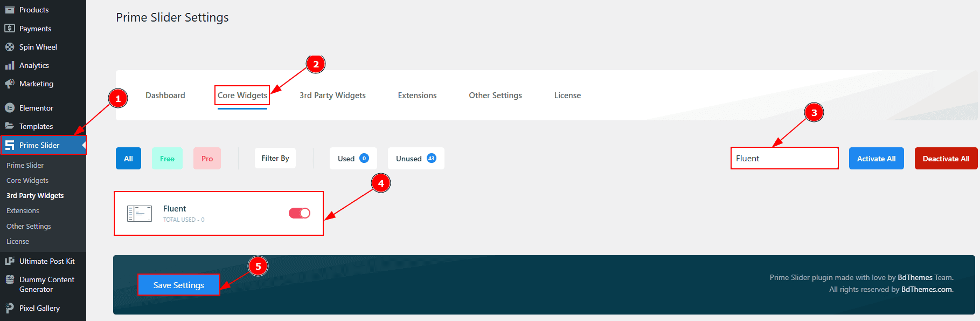
Task: Click the Marketing megaphone icon
Action: (10, 84)
